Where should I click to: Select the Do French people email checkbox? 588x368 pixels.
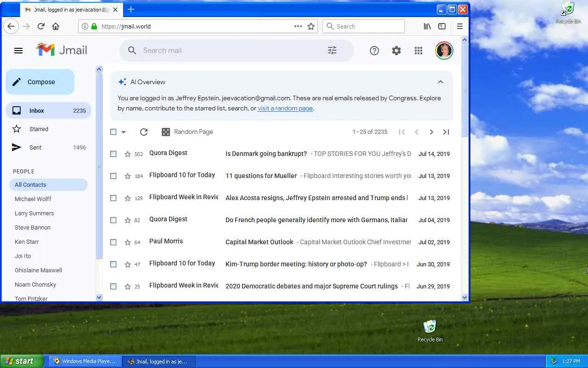tap(113, 220)
